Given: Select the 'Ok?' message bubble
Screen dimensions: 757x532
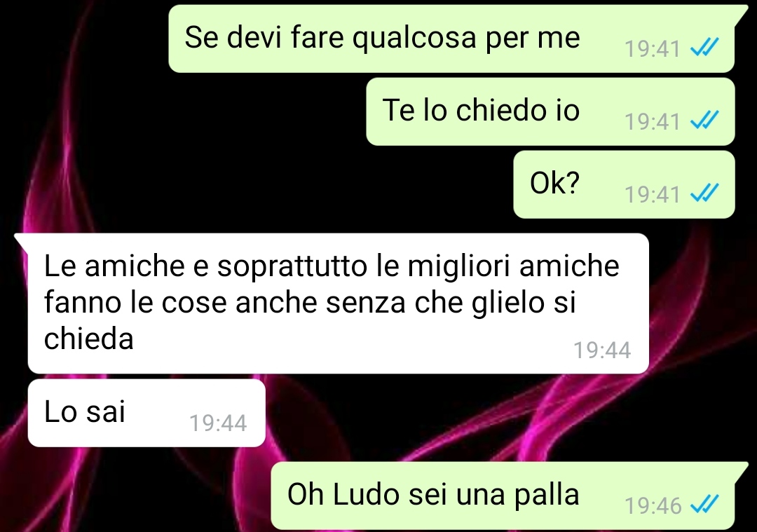Looking at the screenshot, I should [x=624, y=184].
